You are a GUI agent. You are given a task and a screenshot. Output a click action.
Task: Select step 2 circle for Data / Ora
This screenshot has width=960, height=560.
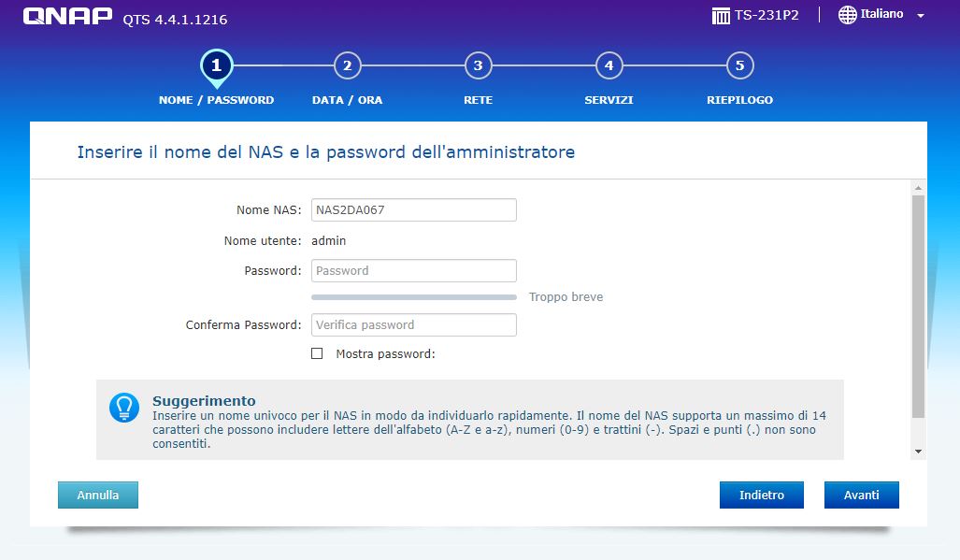[x=347, y=65]
